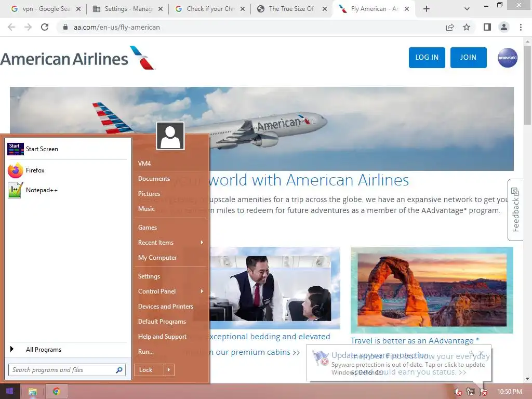532x399 pixels.
Task: Bookmark this page with the star
Action: pyautogui.click(x=467, y=27)
